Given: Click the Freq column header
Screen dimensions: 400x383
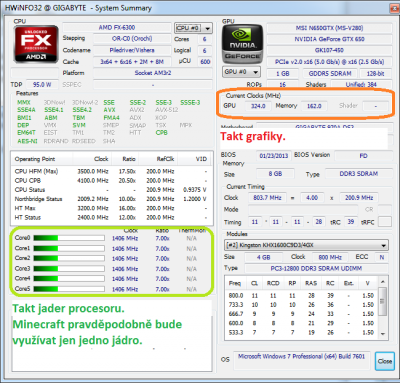Looking at the screenshot, I should coord(235,283).
